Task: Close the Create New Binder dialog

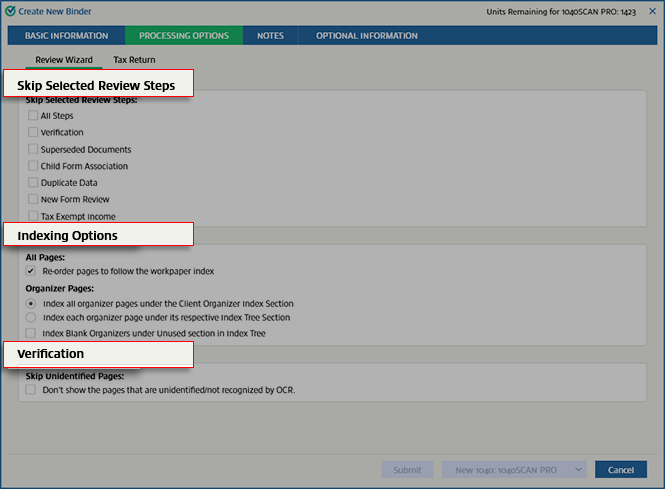Action: (652, 10)
